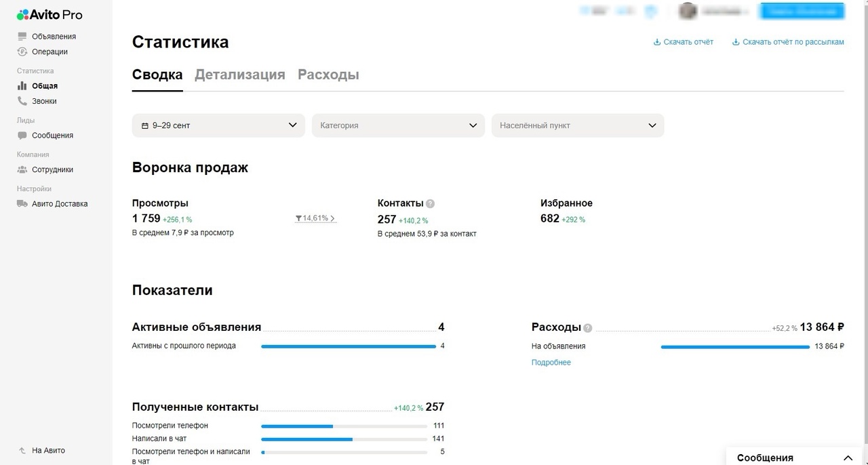Collapse the Сообщения panel at bottom right
This screenshot has width=868, height=465.
848,458
